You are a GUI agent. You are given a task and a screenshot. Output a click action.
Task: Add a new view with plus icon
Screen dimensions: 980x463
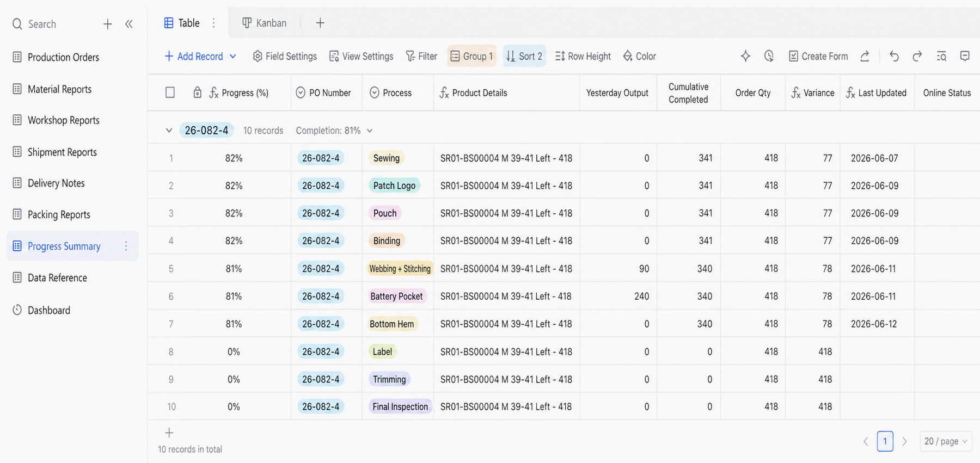pyautogui.click(x=320, y=23)
